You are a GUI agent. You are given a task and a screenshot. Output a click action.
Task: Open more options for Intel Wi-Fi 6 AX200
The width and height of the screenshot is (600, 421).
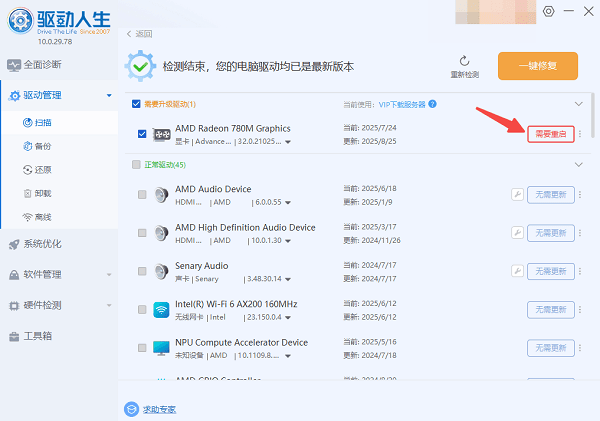[580, 310]
